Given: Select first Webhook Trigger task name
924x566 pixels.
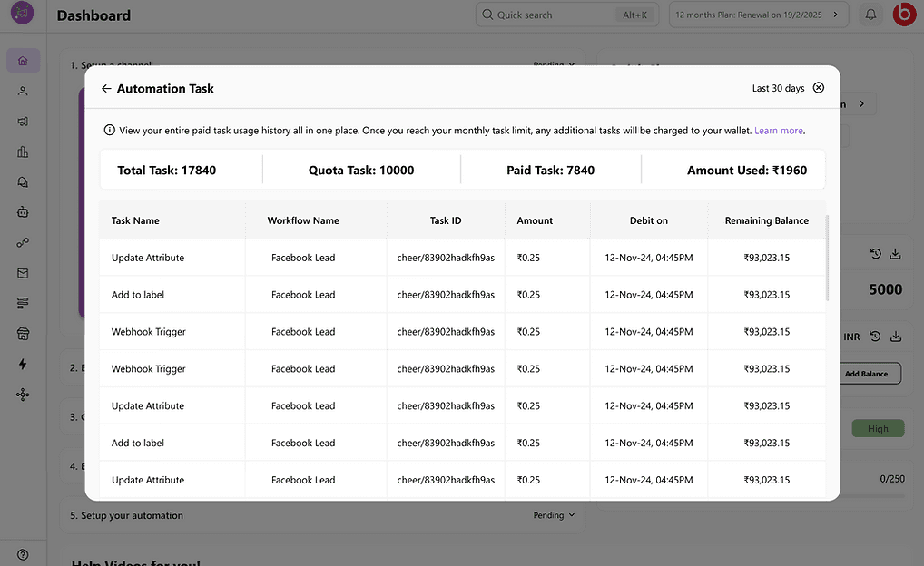Looking at the screenshot, I should [149, 332].
